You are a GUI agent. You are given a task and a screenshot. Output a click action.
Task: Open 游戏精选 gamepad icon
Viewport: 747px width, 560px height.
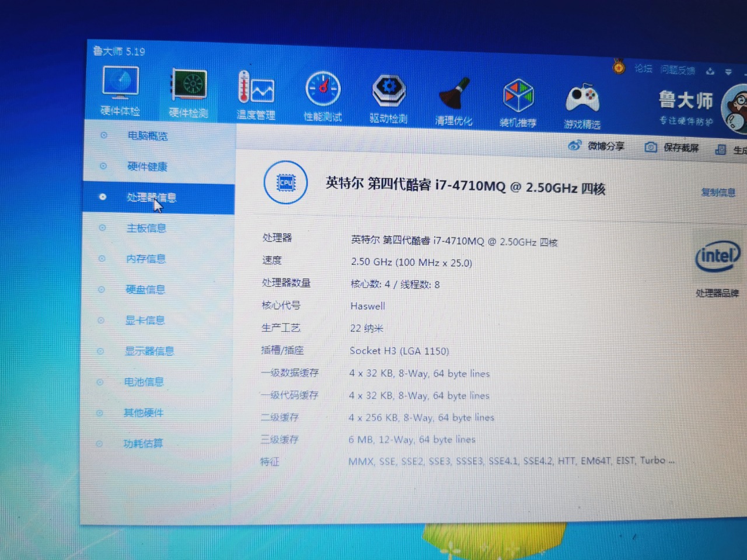tap(582, 97)
